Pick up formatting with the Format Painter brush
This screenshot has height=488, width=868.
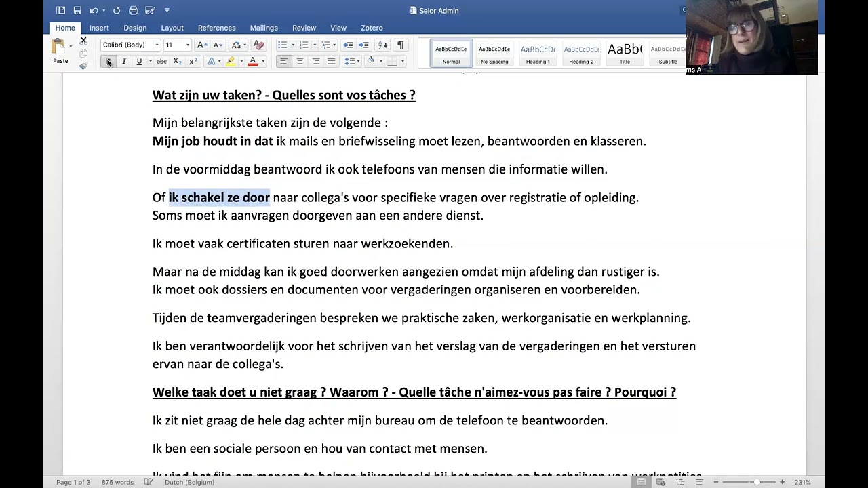(x=83, y=66)
